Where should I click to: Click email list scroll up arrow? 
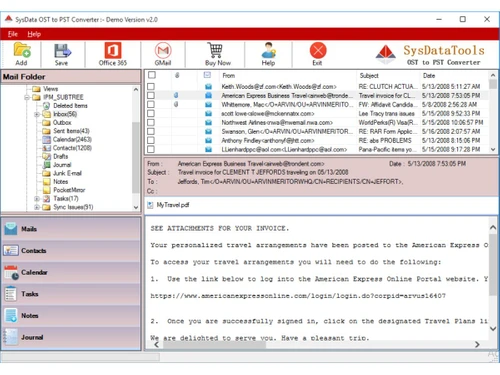pos(493,75)
